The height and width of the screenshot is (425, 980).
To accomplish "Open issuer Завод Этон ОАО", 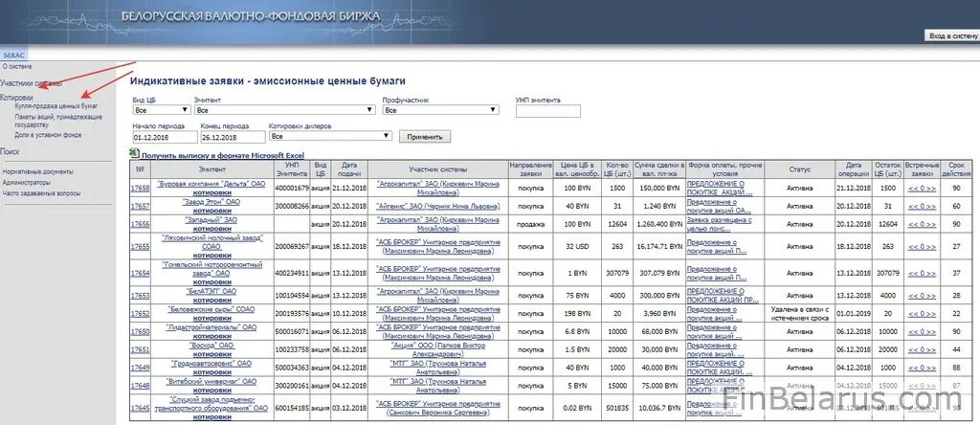I will click(x=212, y=202).
